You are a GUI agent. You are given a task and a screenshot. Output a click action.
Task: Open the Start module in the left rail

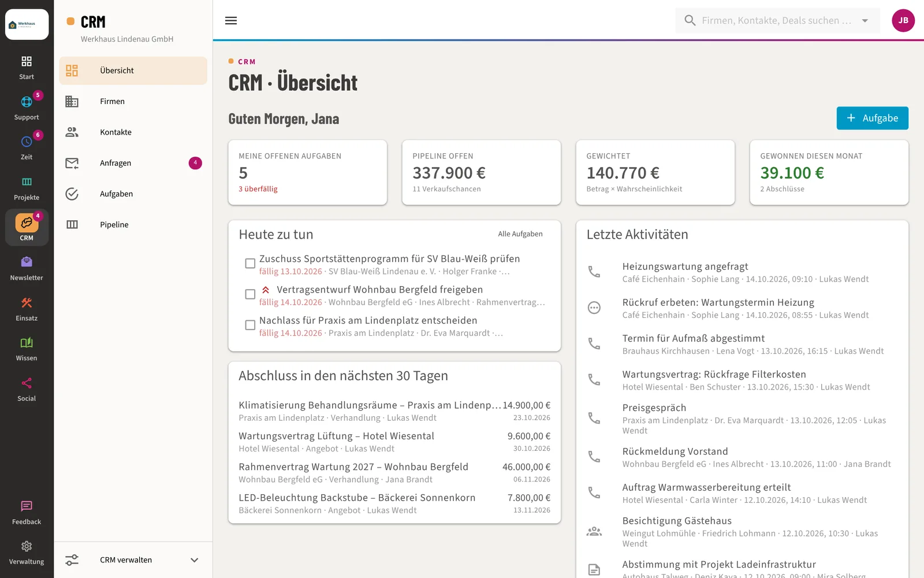(27, 68)
